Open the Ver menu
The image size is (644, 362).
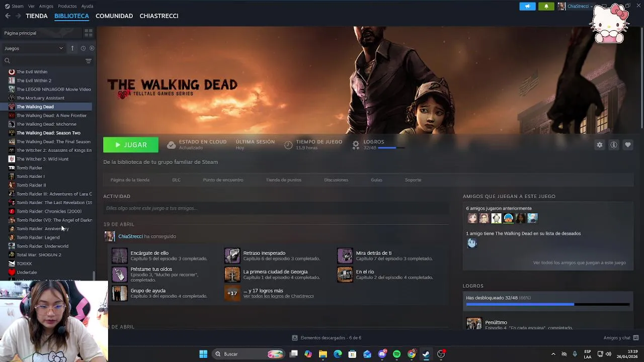tap(31, 6)
